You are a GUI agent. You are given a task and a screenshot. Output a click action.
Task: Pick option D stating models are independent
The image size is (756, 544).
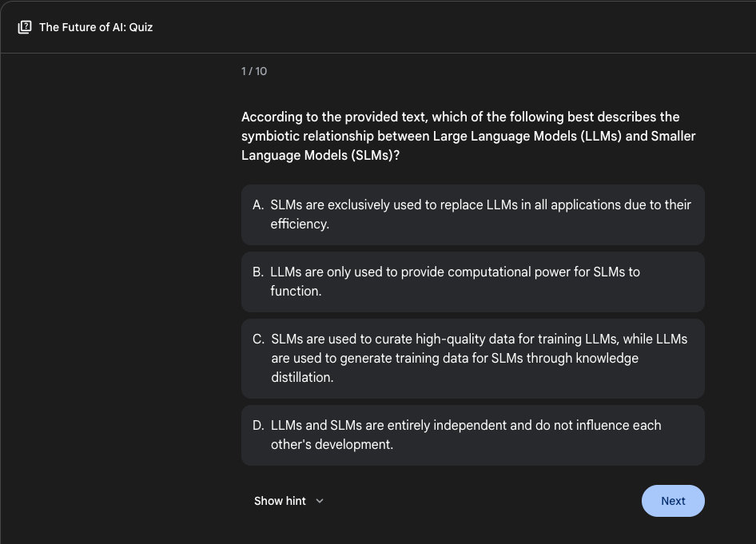pos(472,435)
